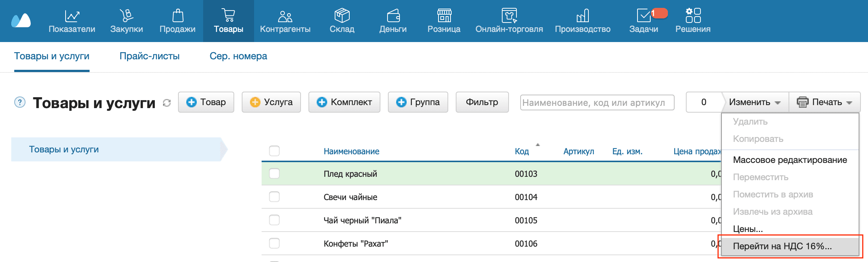Add a new item with Товар button
Image resolution: width=868 pixels, height=262 pixels.
206,102
